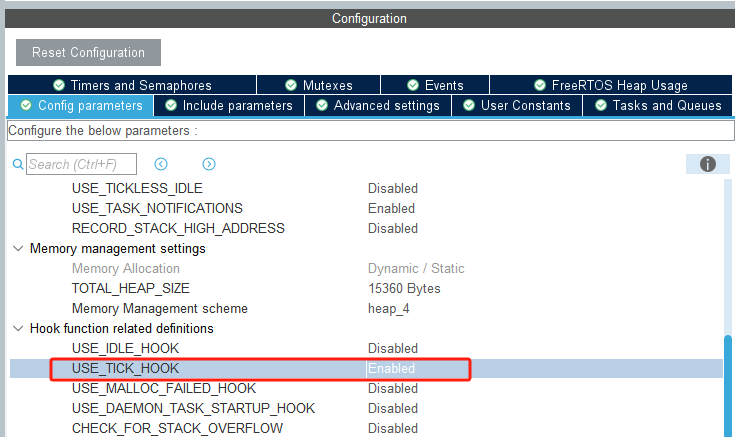Switch to Timers and Semaphores tab
Image resolution: width=735 pixels, height=437 pixels.
click(132, 85)
